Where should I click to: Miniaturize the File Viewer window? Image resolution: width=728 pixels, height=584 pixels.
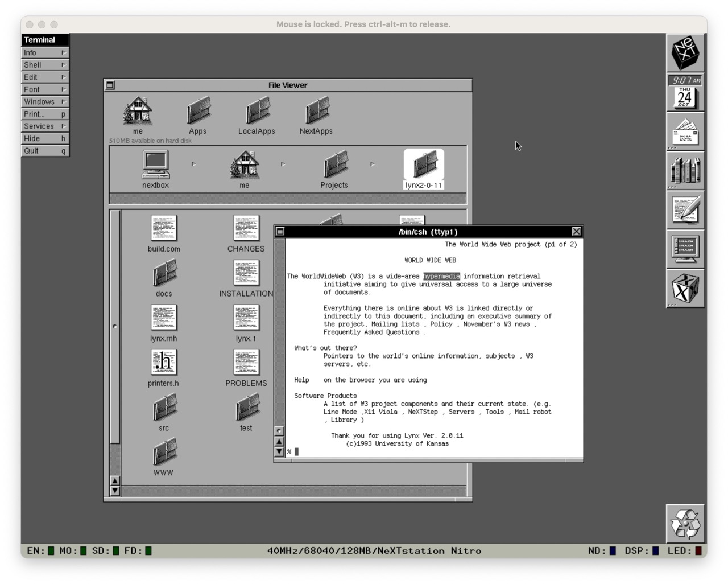tap(110, 85)
